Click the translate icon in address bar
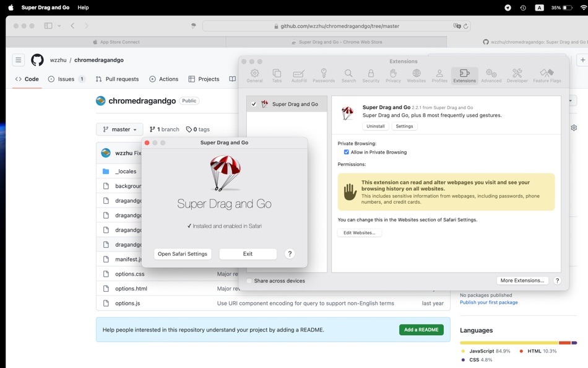Image resolution: width=588 pixels, height=368 pixels. (457, 26)
